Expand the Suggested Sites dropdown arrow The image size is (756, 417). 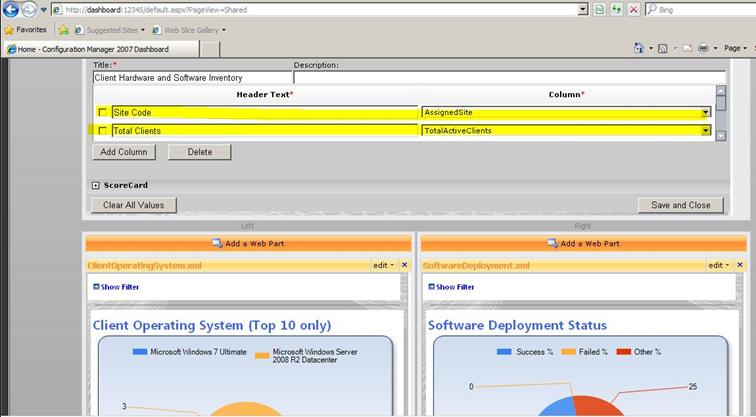pyautogui.click(x=143, y=30)
